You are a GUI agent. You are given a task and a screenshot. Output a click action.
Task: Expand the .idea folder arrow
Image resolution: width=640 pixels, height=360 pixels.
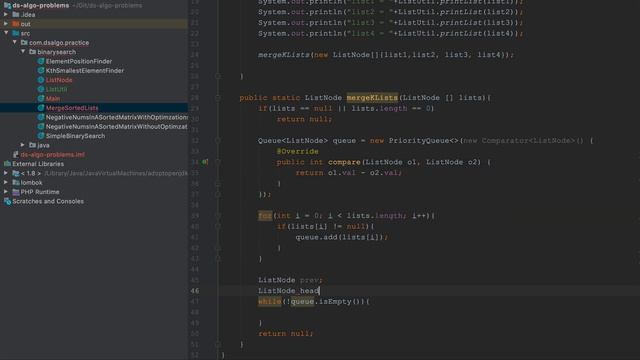click(6, 14)
